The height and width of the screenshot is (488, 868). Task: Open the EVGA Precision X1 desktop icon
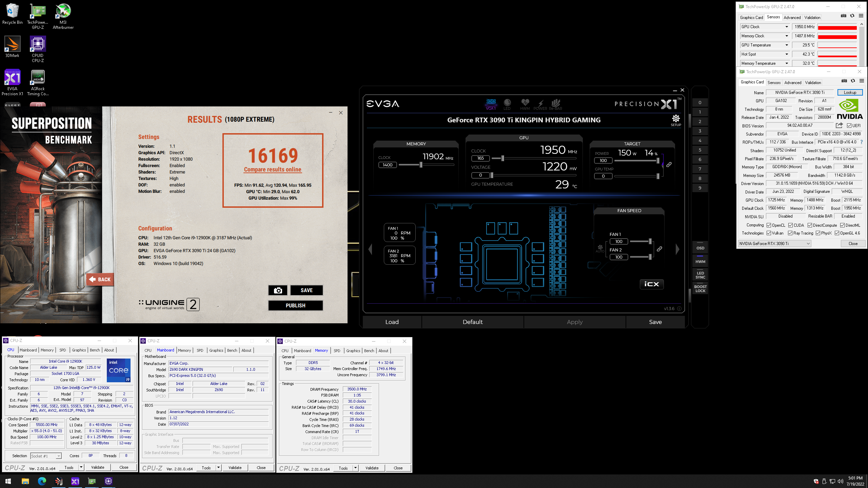click(x=13, y=83)
